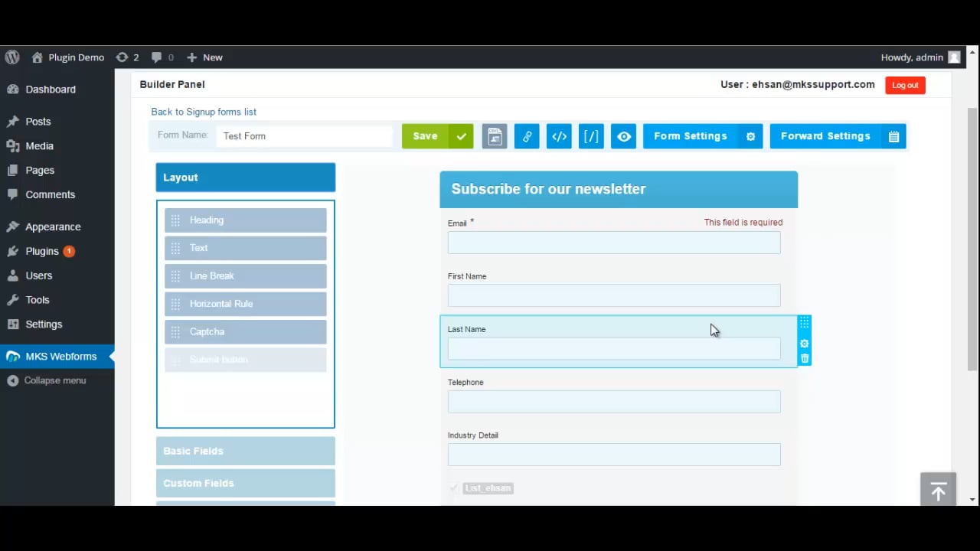
Task: Click the red Log out button
Action: point(905,85)
